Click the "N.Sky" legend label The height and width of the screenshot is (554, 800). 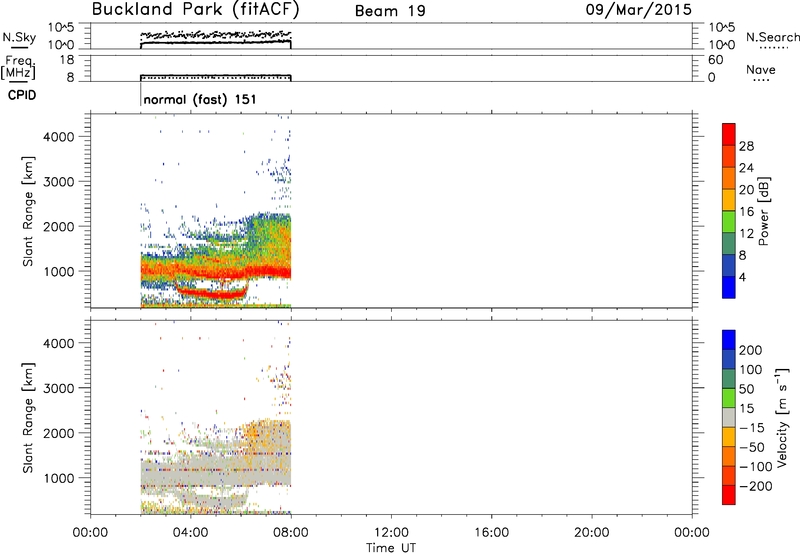(x=19, y=37)
